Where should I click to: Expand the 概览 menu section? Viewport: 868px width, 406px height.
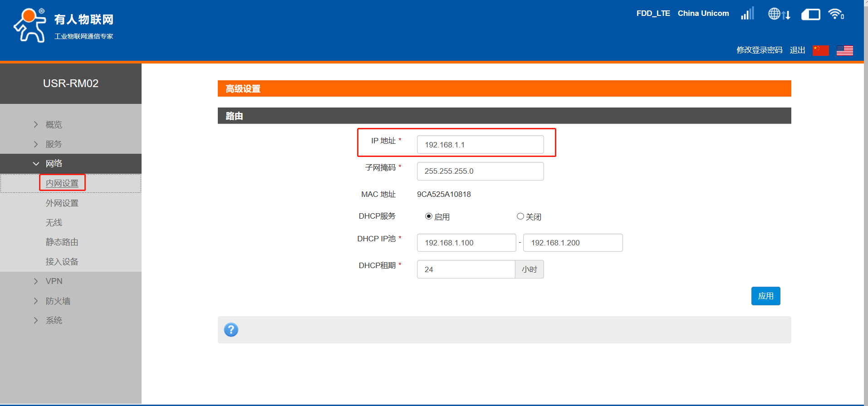tap(54, 125)
